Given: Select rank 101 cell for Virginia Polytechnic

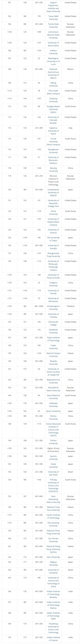Looking at the screenshot, I should (x=9, y=3).
